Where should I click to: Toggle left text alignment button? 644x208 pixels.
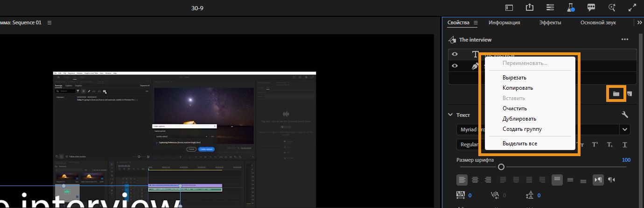point(462,179)
